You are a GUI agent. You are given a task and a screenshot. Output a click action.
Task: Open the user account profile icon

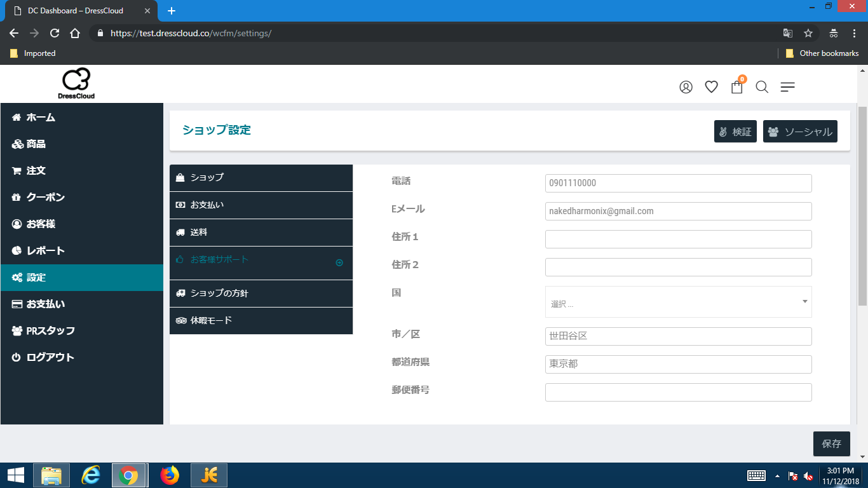click(x=686, y=87)
